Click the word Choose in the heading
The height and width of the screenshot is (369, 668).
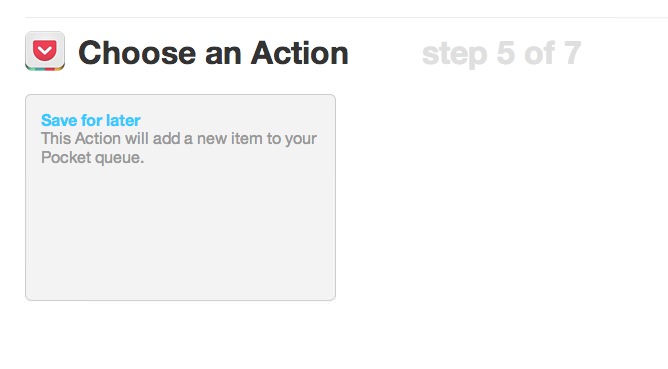point(137,53)
